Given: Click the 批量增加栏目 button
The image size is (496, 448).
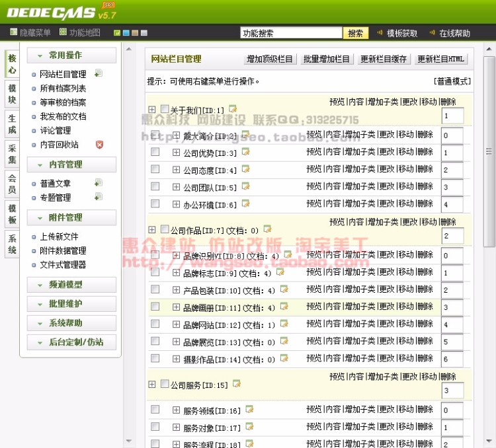Looking at the screenshot, I should click(x=327, y=59).
